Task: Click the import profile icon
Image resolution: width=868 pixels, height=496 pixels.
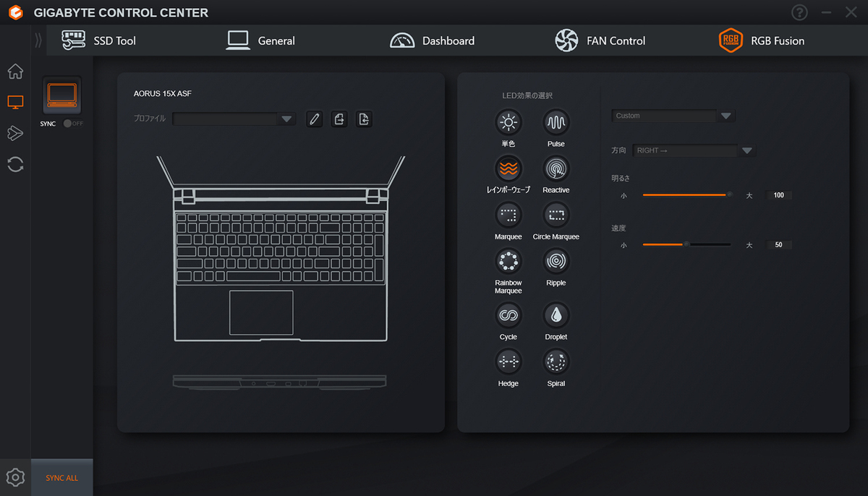Action: tap(364, 119)
